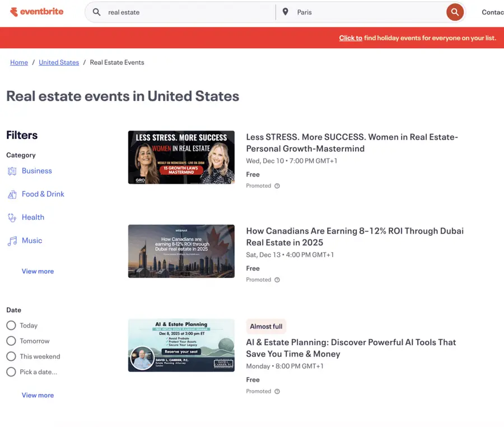Screen dimensions: 504x427
Task: Click the location pin icon
Action: click(x=286, y=12)
